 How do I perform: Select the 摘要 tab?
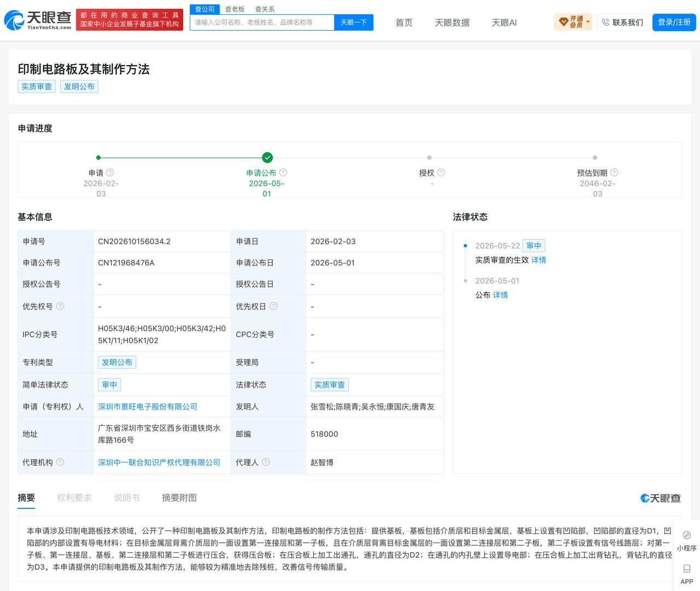(x=26, y=497)
